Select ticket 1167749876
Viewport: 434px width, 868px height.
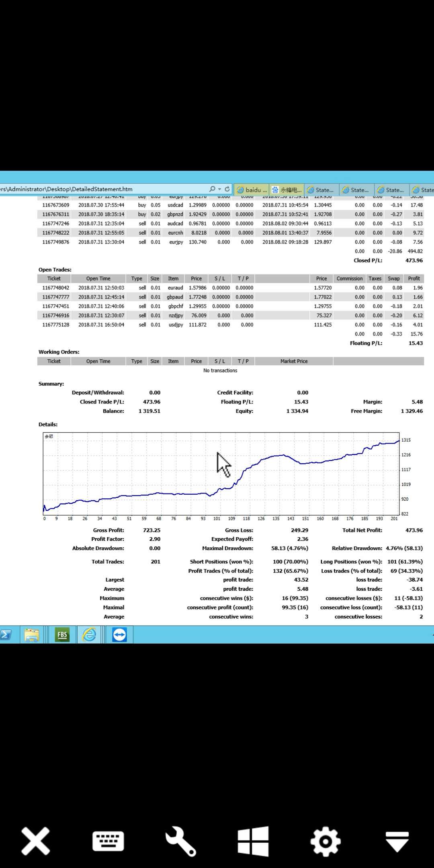[56, 242]
